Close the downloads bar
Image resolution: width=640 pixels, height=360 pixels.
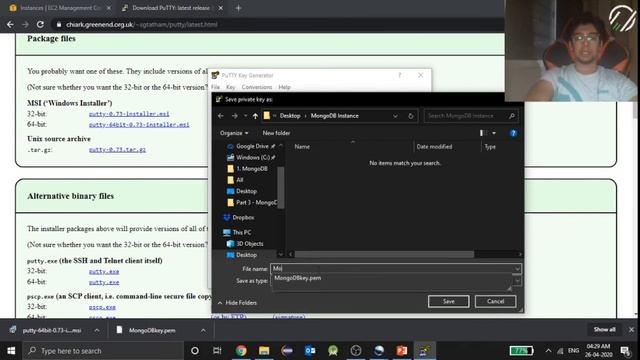[x=631, y=329]
